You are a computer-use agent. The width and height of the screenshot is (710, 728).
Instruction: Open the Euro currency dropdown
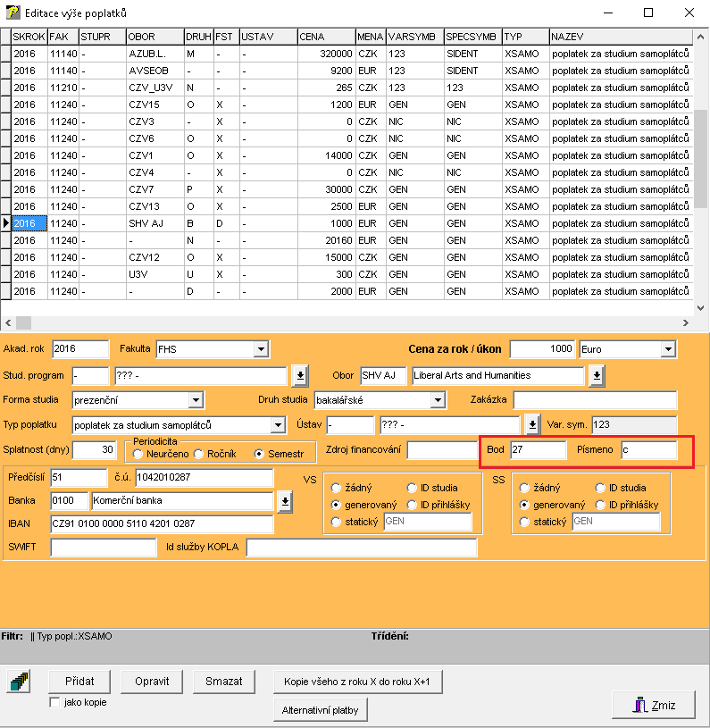(x=668, y=349)
